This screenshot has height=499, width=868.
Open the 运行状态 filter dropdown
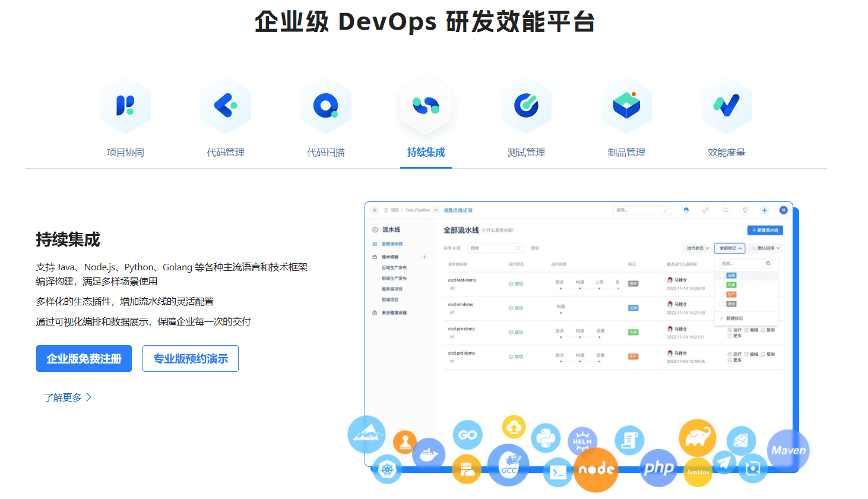(698, 248)
